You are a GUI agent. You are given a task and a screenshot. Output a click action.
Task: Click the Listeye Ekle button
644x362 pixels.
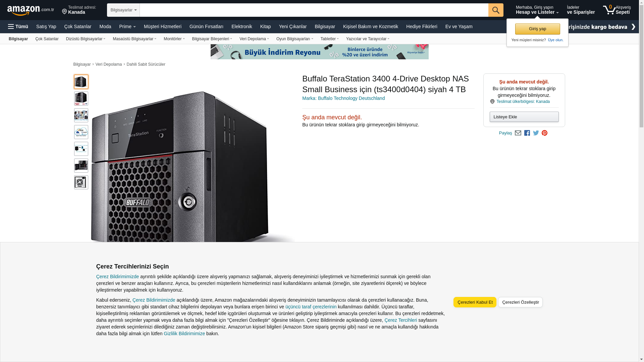click(524, 117)
